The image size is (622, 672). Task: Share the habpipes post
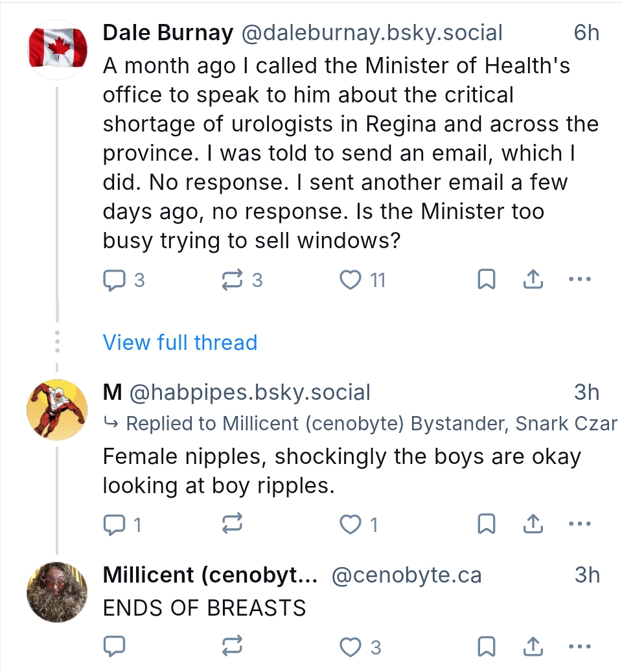click(532, 524)
